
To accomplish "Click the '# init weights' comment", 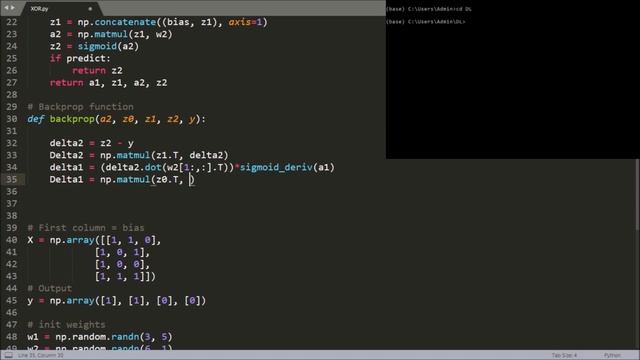I will point(66,324).
